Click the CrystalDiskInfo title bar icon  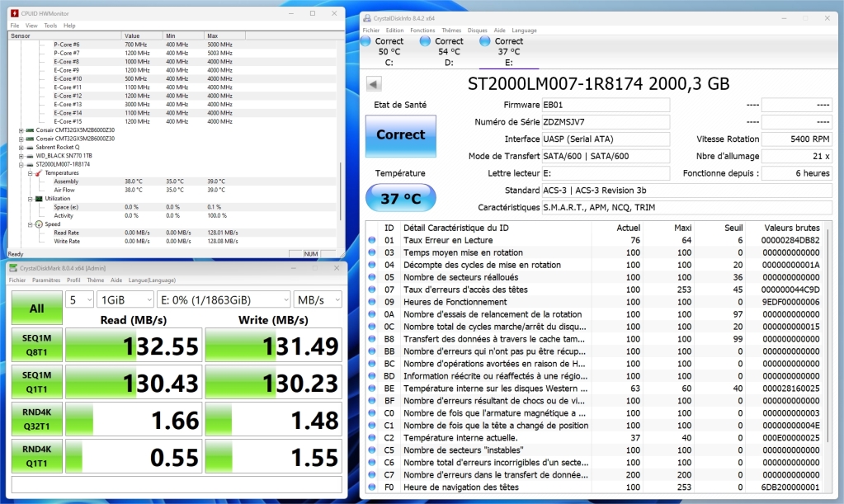(x=367, y=18)
